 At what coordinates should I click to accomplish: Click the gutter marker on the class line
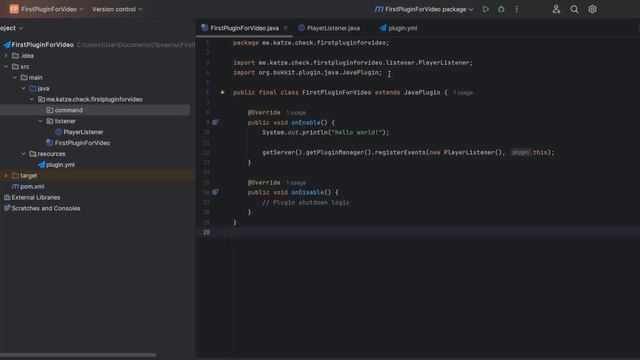[x=222, y=92]
